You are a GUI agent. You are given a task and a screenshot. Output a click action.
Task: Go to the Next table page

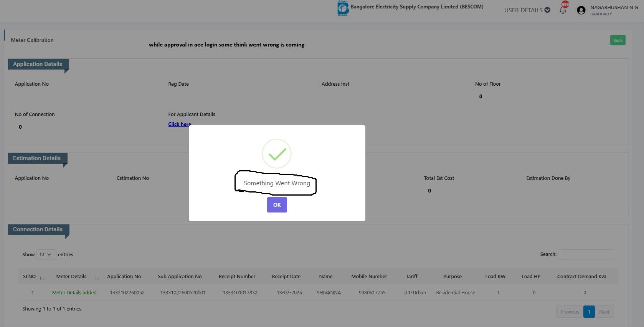pyautogui.click(x=604, y=312)
